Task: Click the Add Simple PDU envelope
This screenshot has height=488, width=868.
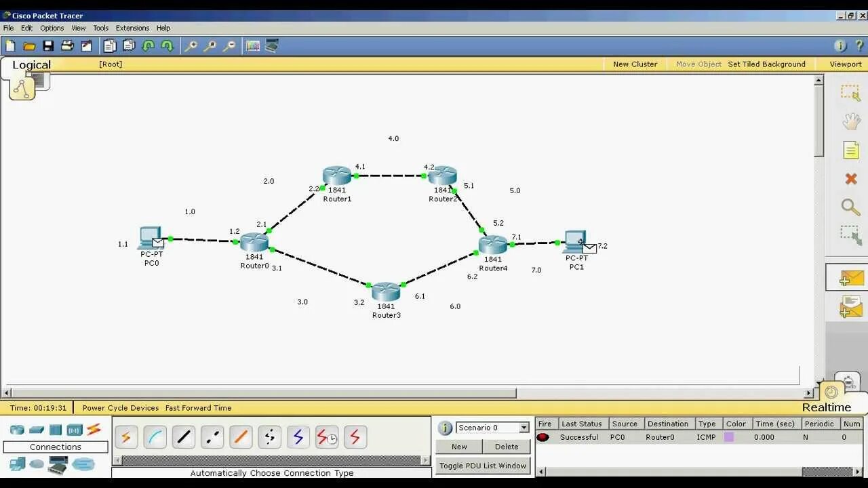Action: click(851, 278)
